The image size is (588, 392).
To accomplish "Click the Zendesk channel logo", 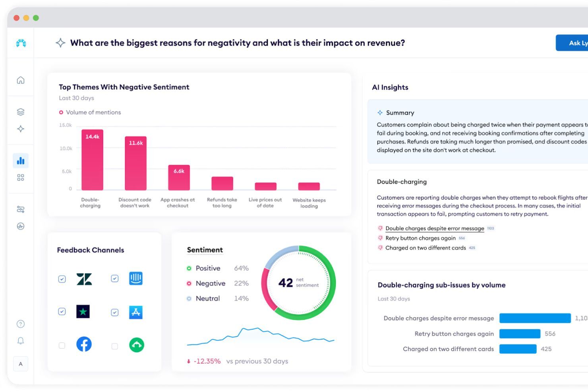I will [84, 279].
